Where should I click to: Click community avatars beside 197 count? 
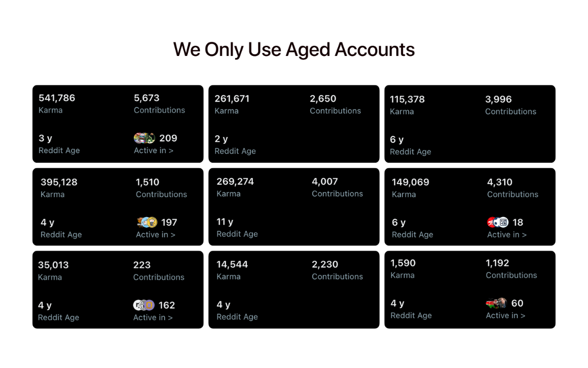(x=147, y=222)
